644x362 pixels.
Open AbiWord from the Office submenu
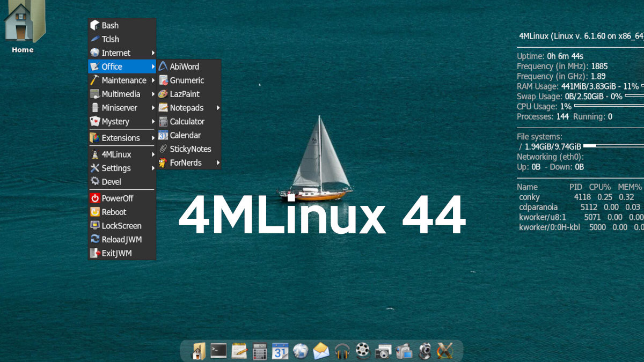[188, 67]
